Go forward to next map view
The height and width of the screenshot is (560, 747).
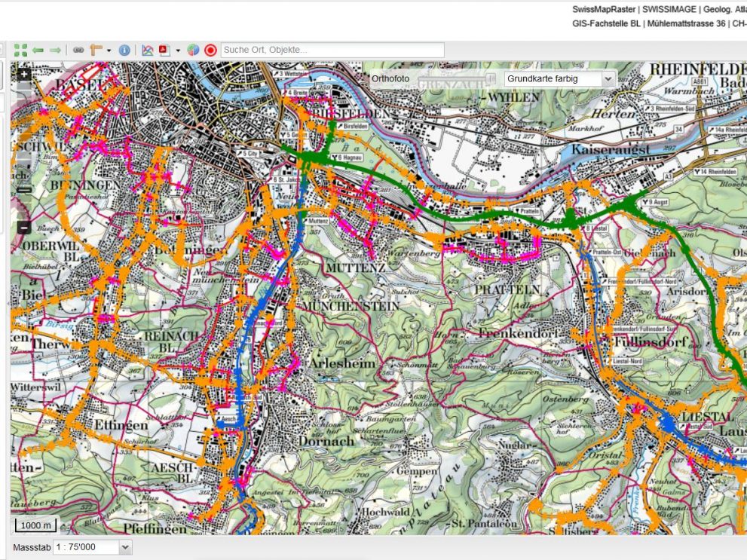pyautogui.click(x=55, y=50)
